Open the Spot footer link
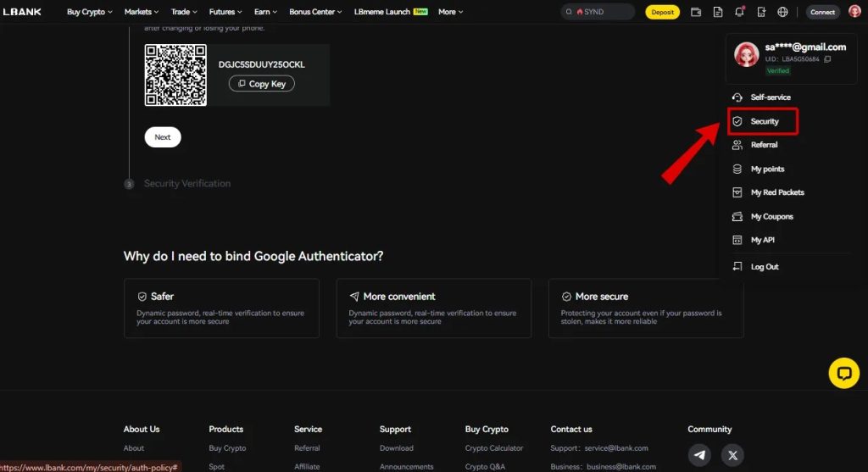Screen dimensions: 868x472 click(x=216, y=467)
